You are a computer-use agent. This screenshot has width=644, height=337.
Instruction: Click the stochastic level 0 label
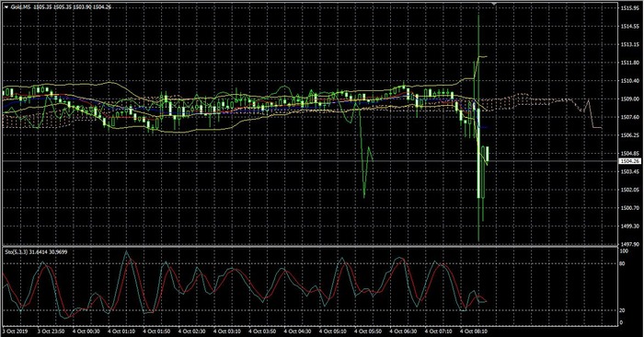pos(621,322)
